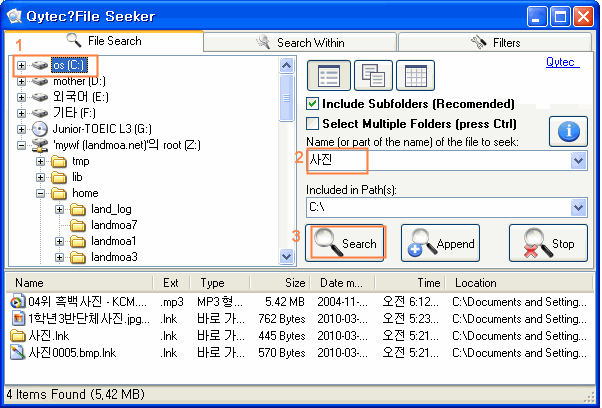The width and height of the screenshot is (602, 408).
Task: Expand the mother (D:) tree node
Action: click(x=22, y=82)
